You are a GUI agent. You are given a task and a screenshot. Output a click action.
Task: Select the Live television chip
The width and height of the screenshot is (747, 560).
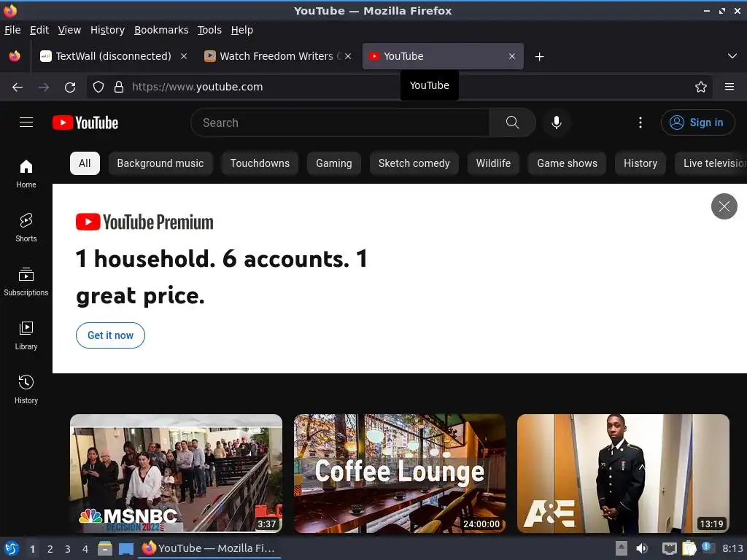pos(711,163)
